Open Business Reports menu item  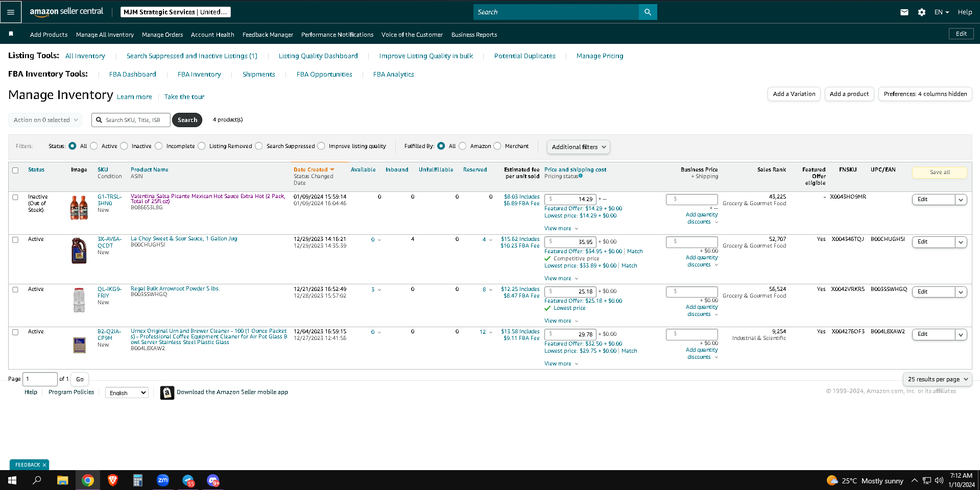474,35
